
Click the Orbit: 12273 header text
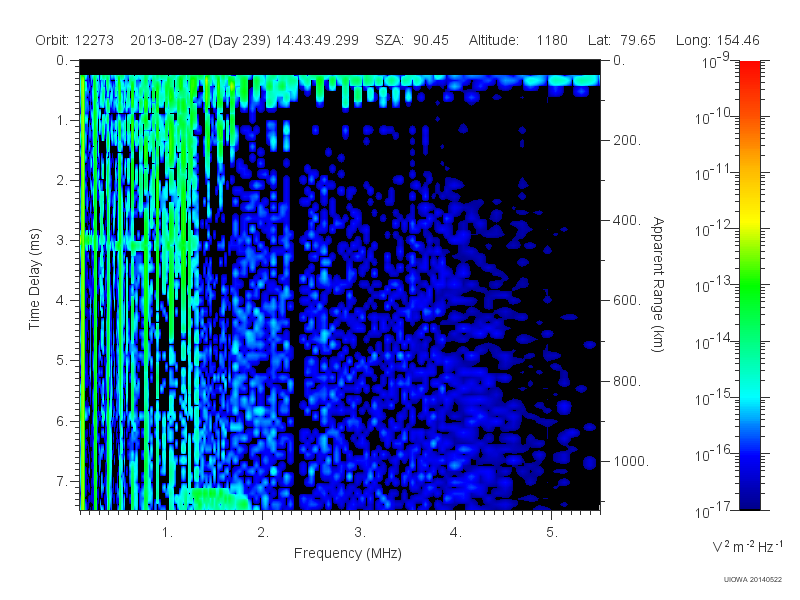click(x=74, y=40)
